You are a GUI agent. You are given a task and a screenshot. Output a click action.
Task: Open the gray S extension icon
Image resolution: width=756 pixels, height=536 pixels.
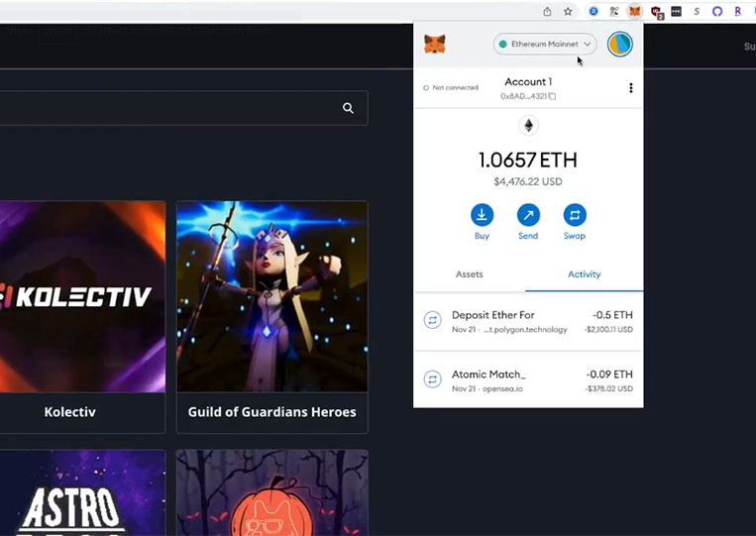697,11
